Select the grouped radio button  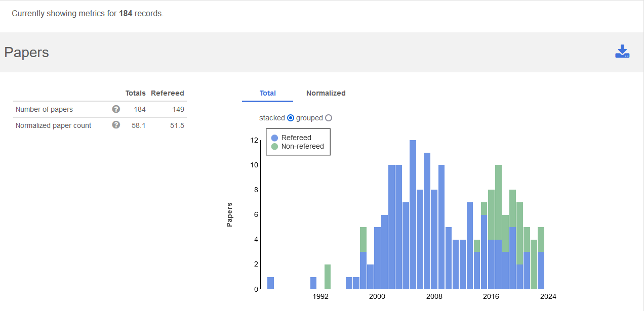[329, 118]
